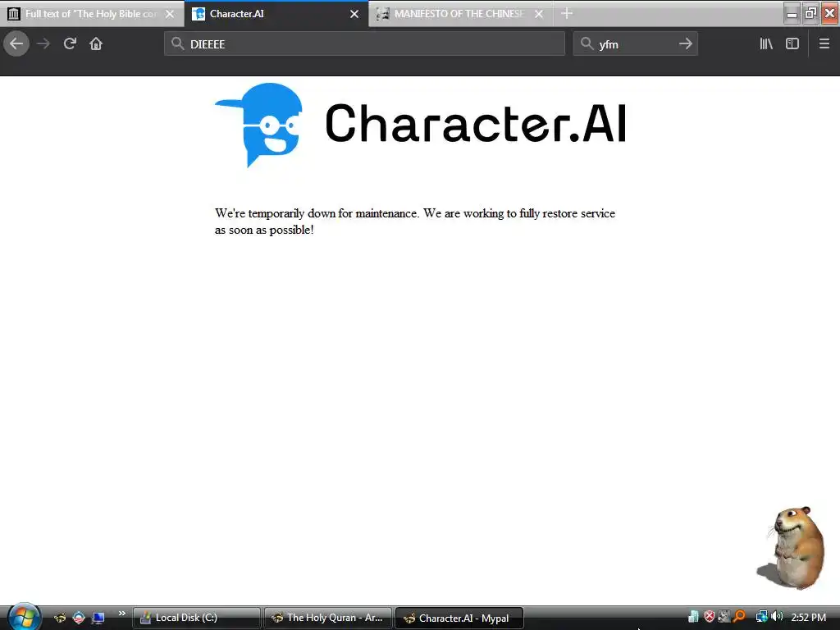The width and height of the screenshot is (840, 630).
Task: Select Character.AI - Mypal taskbar button
Action: tap(459, 619)
